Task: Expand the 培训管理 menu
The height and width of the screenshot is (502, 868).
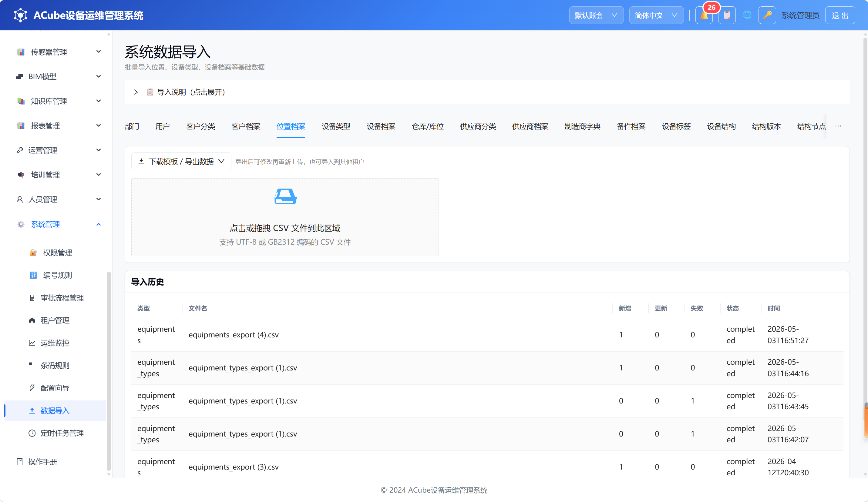Action: click(x=59, y=175)
